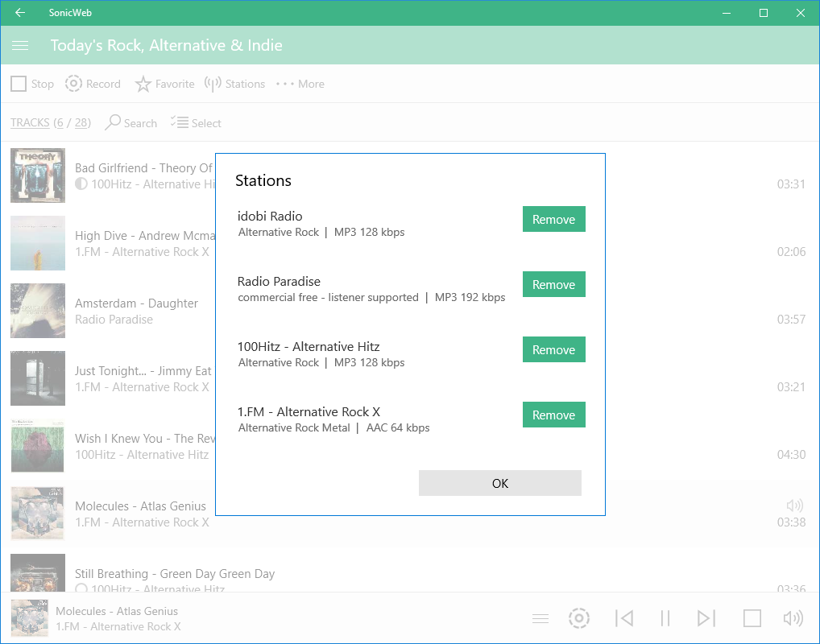Click the Molecules album art thumbnail in player bar

30,618
